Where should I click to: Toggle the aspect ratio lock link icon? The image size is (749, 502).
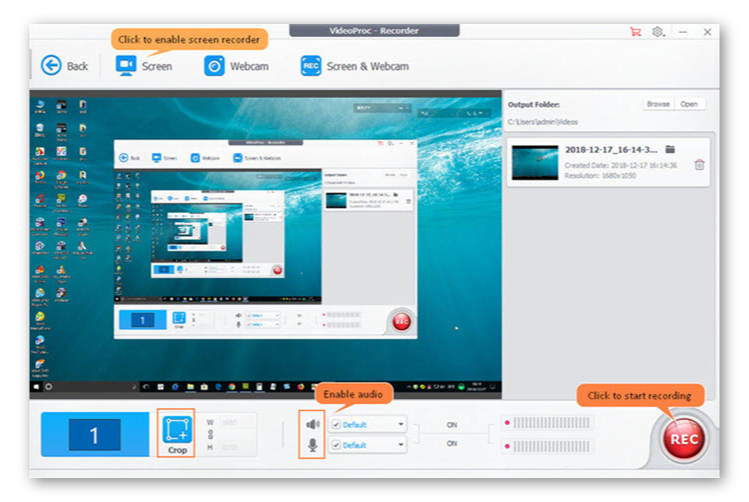click(210, 435)
